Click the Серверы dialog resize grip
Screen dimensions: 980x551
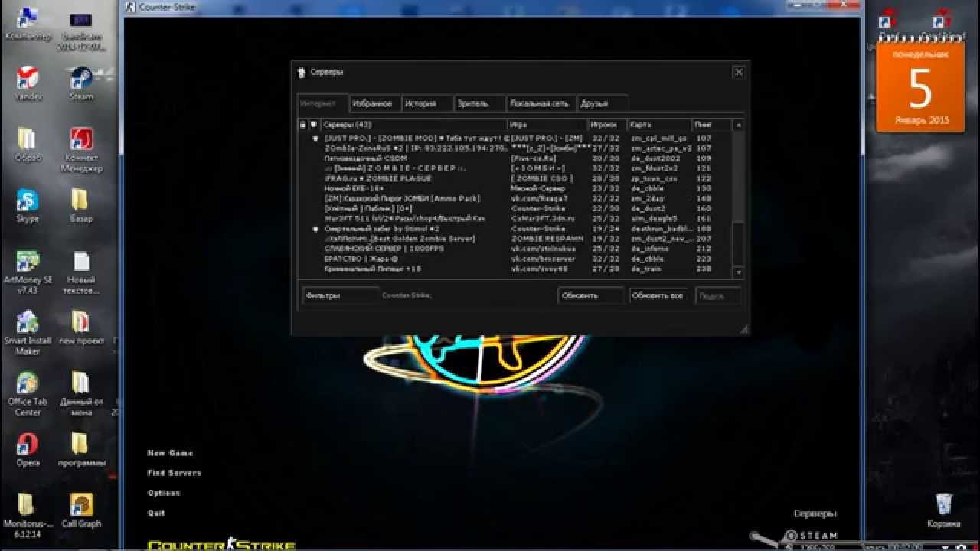[x=743, y=329]
